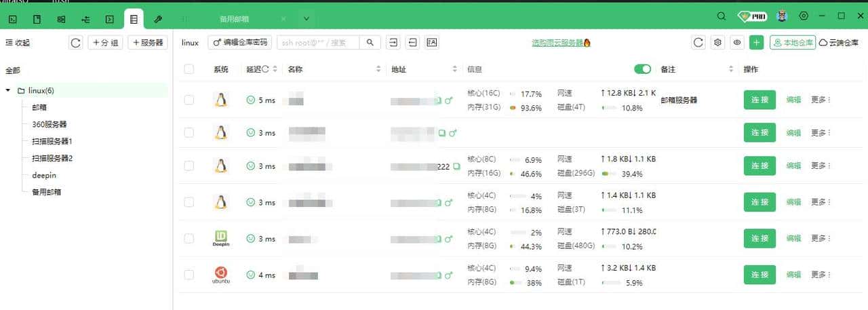Sort by the 延迟 column arrows
Screen dimensions: 868x310
coord(275,69)
